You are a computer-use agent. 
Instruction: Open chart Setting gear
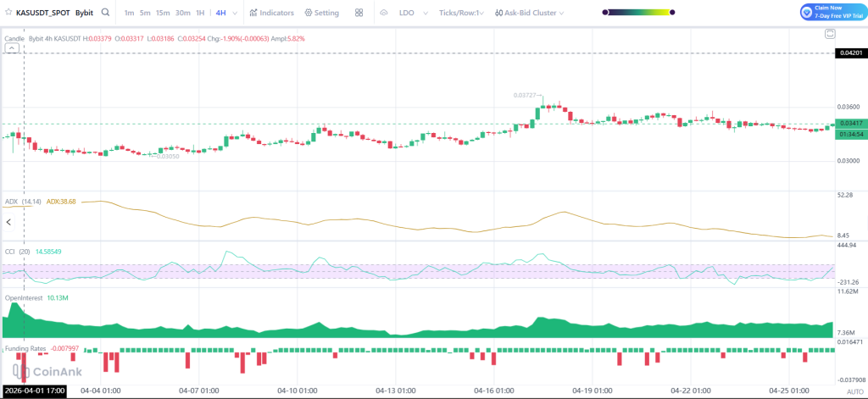coord(321,13)
